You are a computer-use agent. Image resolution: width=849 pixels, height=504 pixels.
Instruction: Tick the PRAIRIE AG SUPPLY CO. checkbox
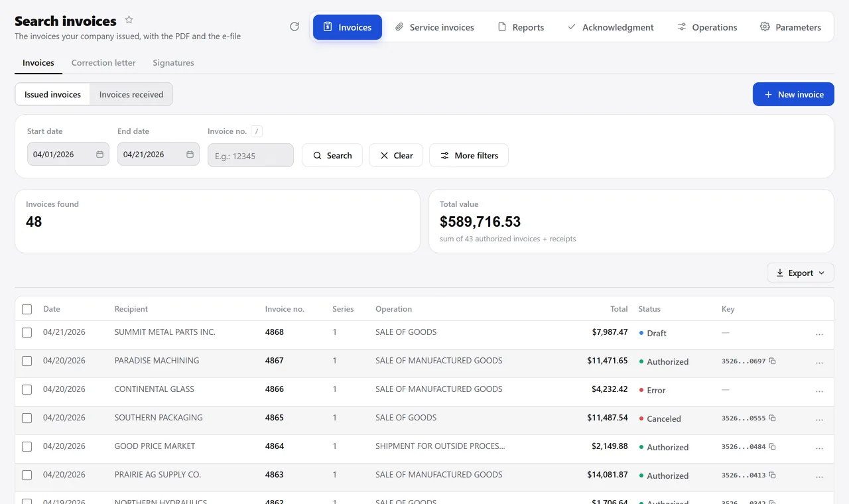(27, 475)
